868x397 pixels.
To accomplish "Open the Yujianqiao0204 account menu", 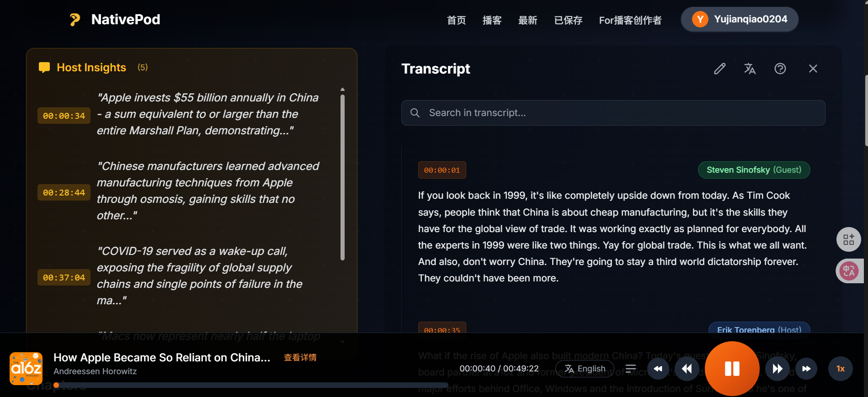I will [x=740, y=19].
